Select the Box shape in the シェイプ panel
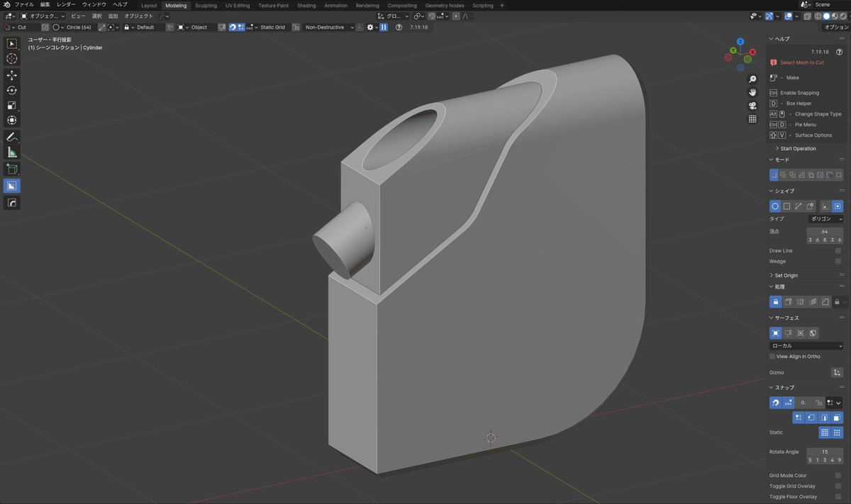The height and width of the screenshot is (504, 851). [786, 206]
